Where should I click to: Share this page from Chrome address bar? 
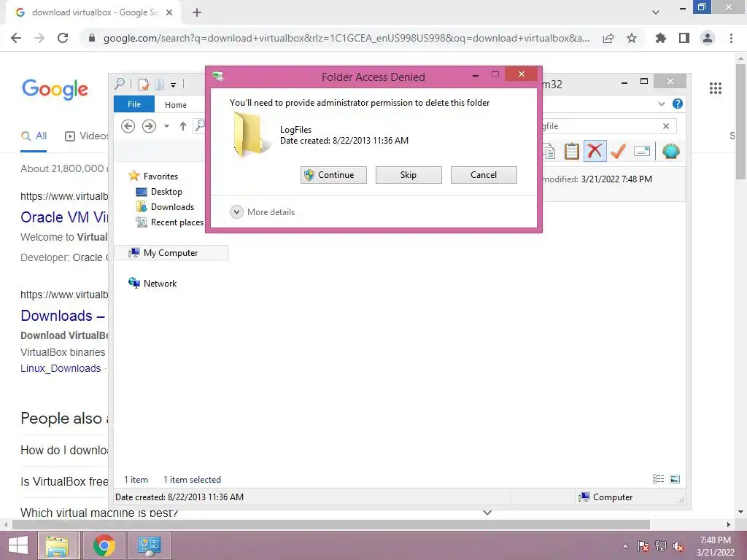(x=608, y=38)
